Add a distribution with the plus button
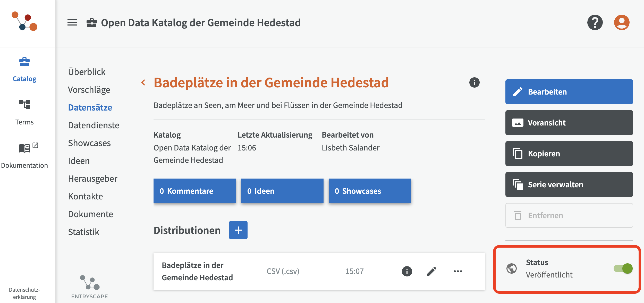This screenshot has width=644, height=303. pos(238,230)
